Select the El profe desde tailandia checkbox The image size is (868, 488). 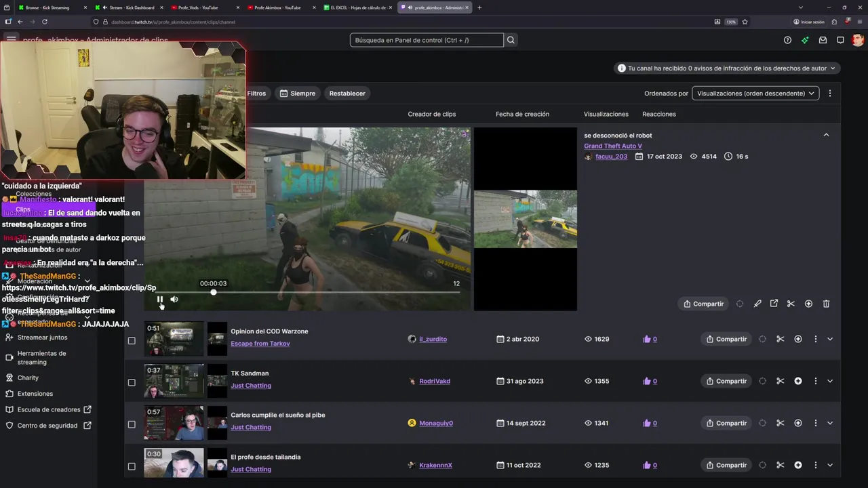(132, 466)
